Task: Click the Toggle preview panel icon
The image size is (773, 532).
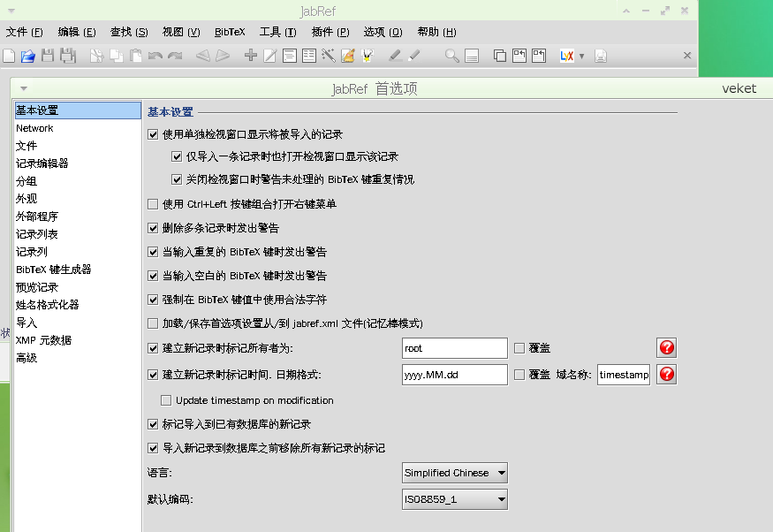Action: coord(472,56)
